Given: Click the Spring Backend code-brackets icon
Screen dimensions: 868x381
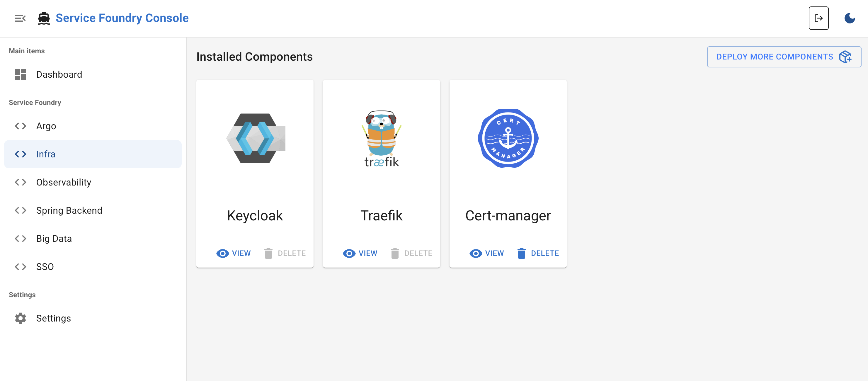Looking at the screenshot, I should [x=21, y=210].
